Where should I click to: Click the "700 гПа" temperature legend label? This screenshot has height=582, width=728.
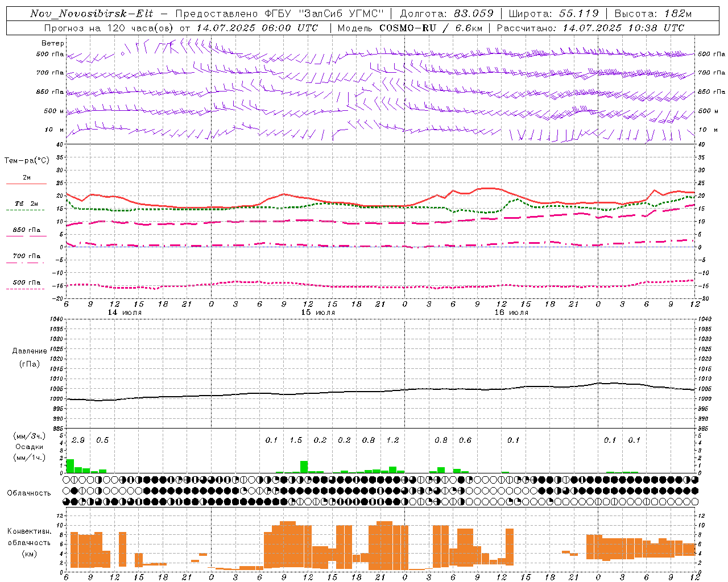click(27, 256)
